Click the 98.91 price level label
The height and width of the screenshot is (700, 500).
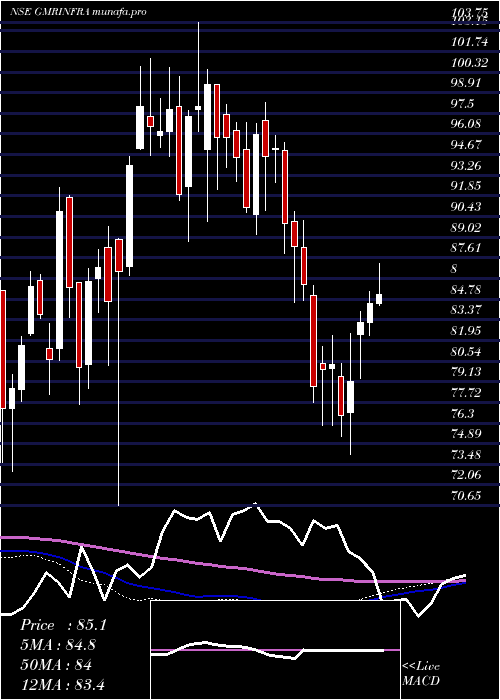(x=466, y=83)
